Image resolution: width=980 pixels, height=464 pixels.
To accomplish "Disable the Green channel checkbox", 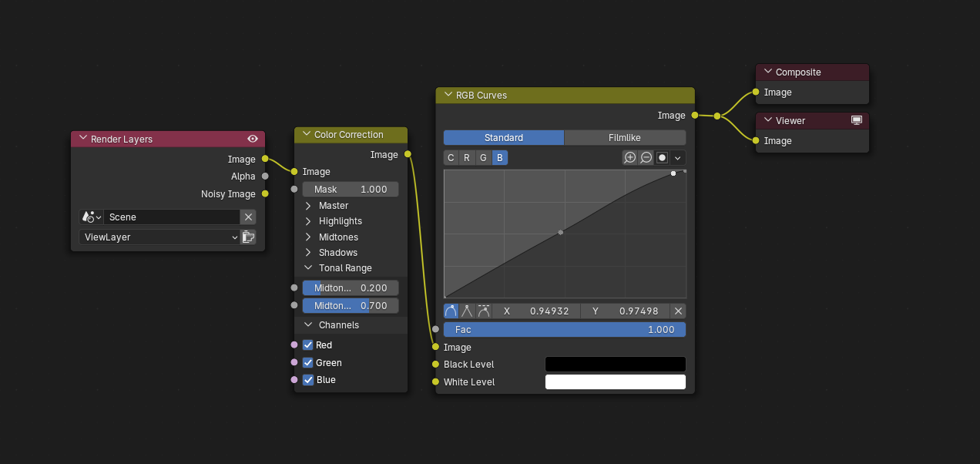I will click(x=308, y=363).
